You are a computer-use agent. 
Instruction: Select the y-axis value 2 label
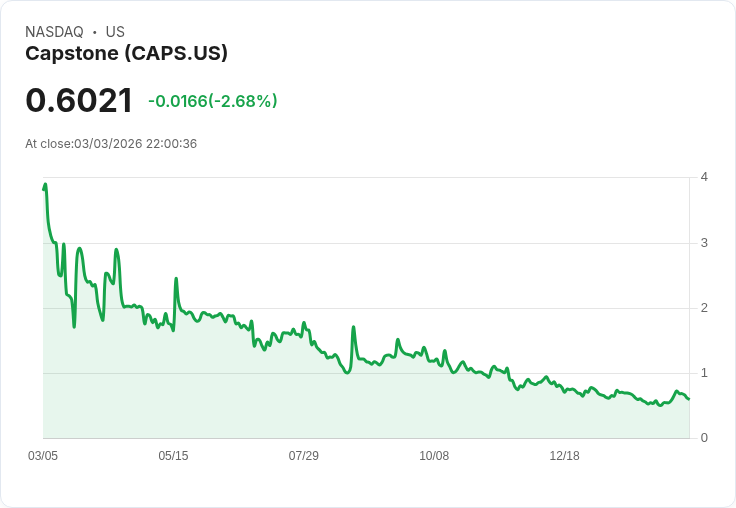click(705, 308)
